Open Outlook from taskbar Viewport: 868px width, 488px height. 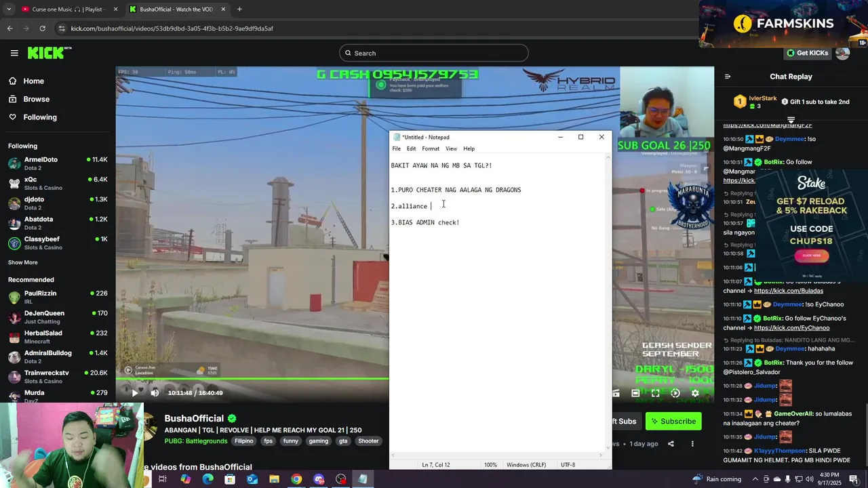pyautogui.click(x=252, y=479)
